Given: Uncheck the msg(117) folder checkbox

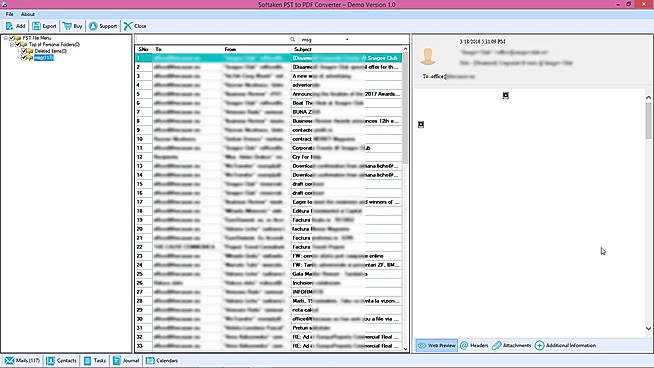Looking at the screenshot, I should click(24, 58).
